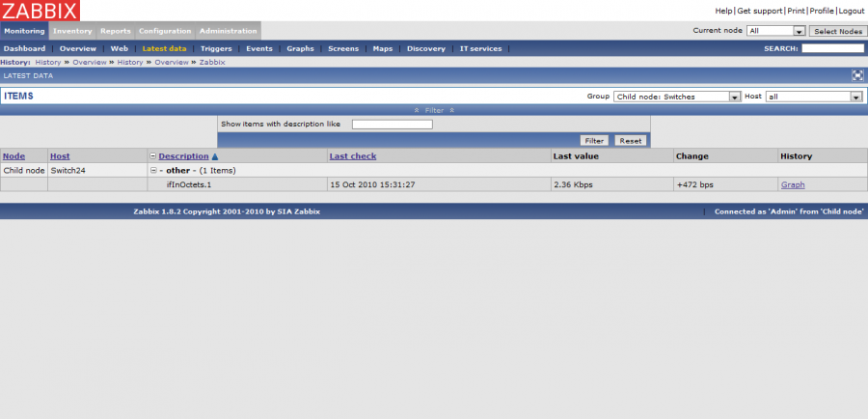Collapse all groups icon beside Description header
This screenshot has width=868, height=419.
click(153, 156)
